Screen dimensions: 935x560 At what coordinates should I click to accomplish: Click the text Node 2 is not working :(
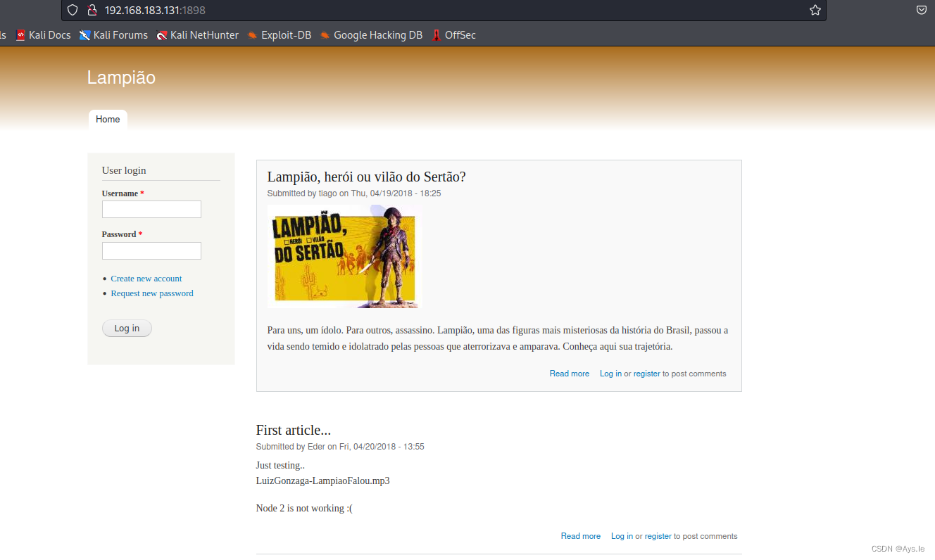(x=304, y=508)
